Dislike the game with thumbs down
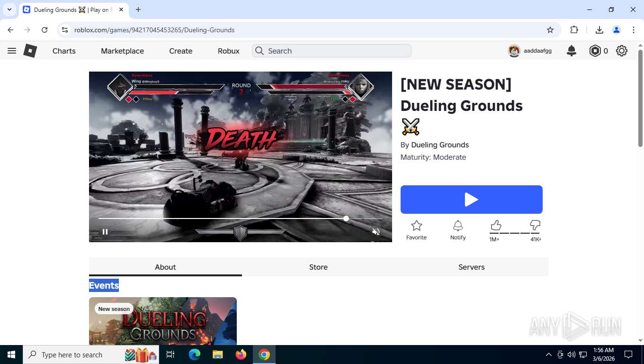This screenshot has width=644, height=364. click(x=535, y=225)
